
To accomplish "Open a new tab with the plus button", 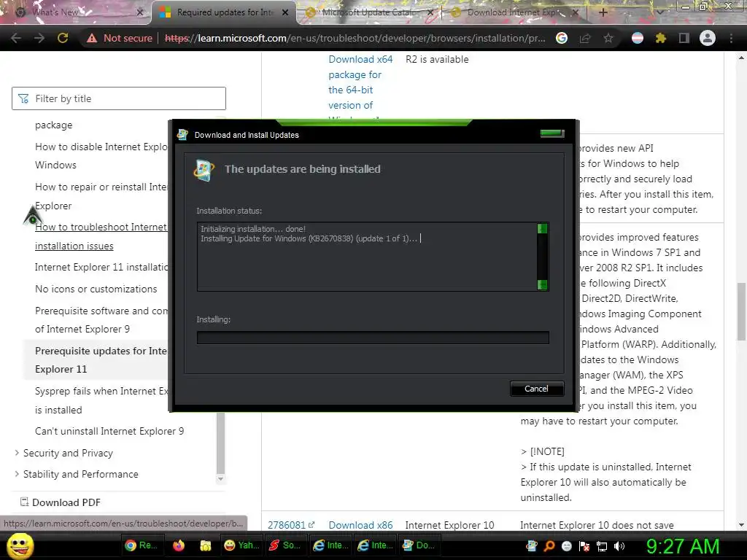I will pyautogui.click(x=603, y=12).
